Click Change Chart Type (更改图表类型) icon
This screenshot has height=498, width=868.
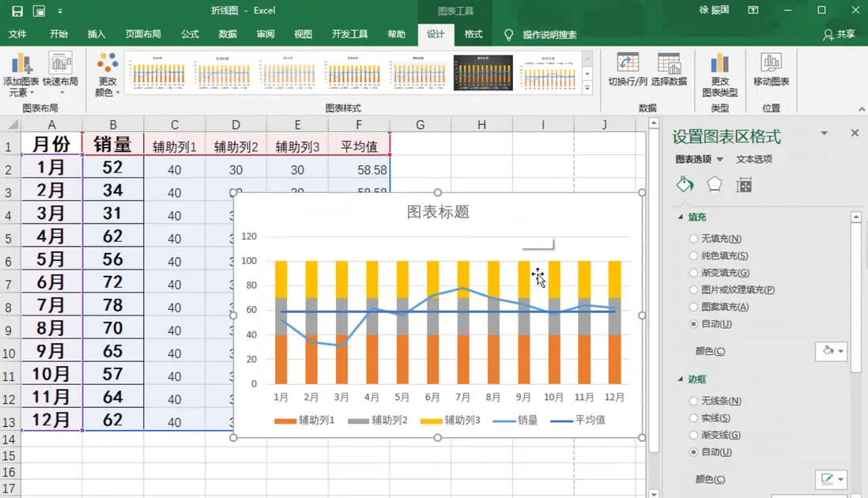click(x=719, y=65)
